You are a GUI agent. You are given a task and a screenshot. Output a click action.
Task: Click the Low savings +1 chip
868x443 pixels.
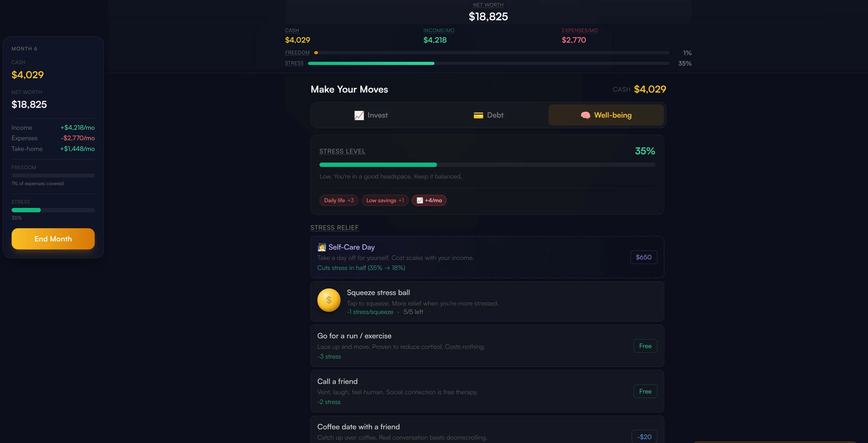pos(385,200)
